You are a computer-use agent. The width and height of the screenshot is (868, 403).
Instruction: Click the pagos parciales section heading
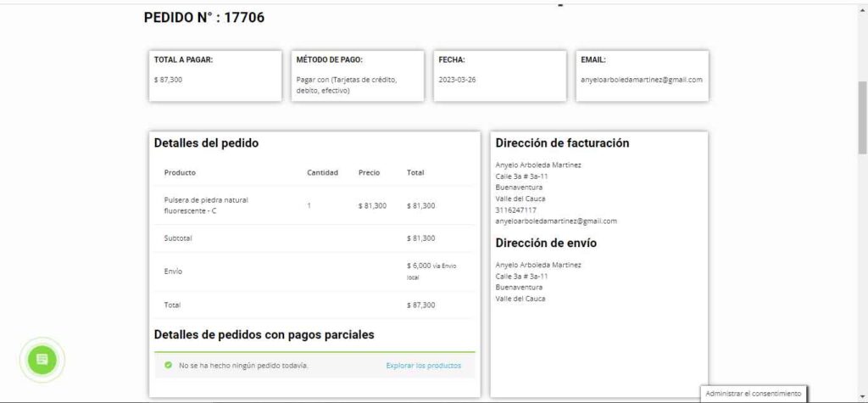[x=264, y=335]
